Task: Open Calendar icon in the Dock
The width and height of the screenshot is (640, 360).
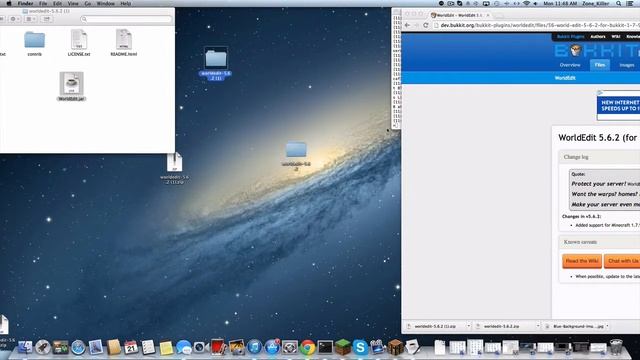Action: 131,347
